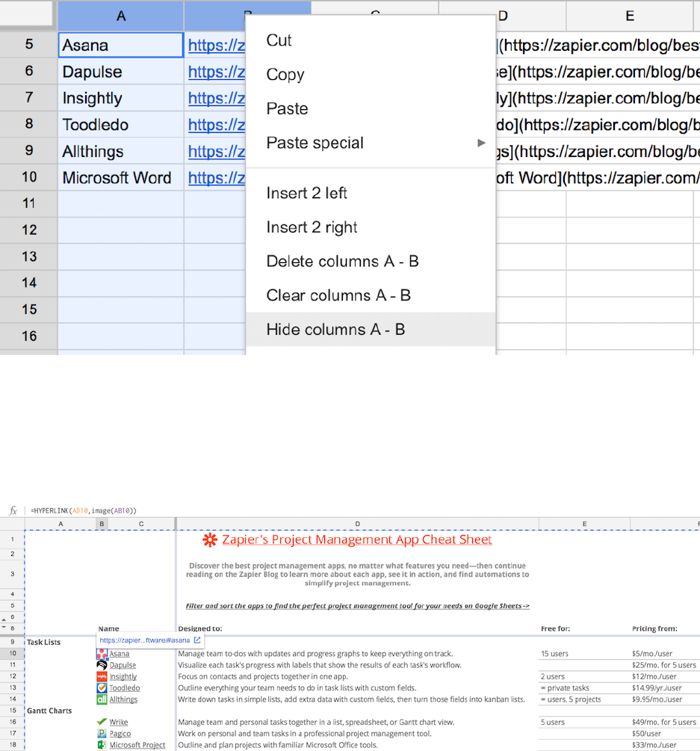Click the Pagico logo icon
This screenshot has width=700, height=751.
click(x=102, y=733)
